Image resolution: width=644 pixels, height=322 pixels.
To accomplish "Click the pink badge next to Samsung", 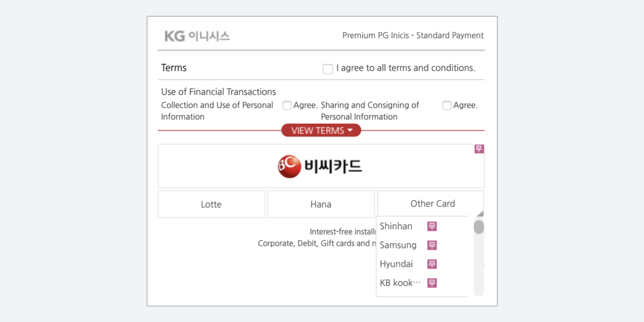I will click(432, 245).
